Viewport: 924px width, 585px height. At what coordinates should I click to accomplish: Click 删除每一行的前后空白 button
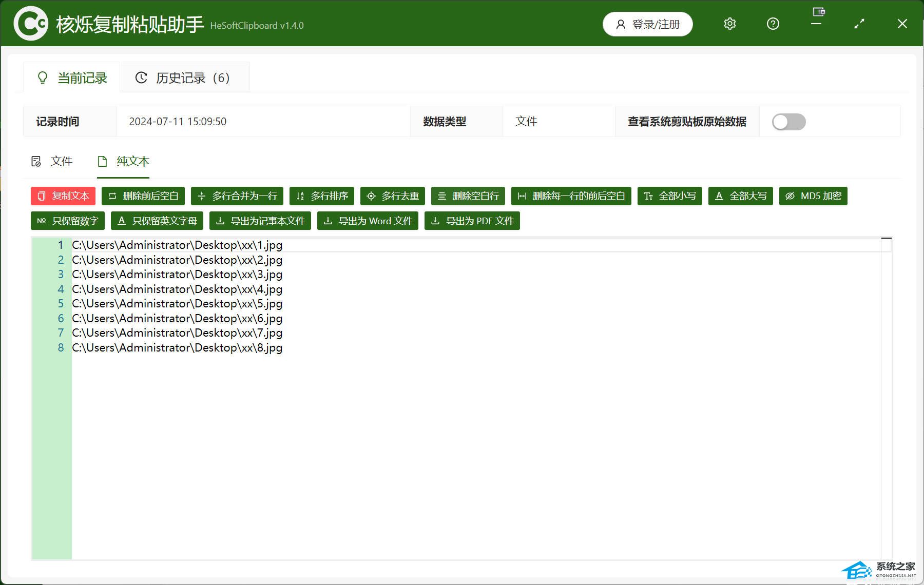571,196
